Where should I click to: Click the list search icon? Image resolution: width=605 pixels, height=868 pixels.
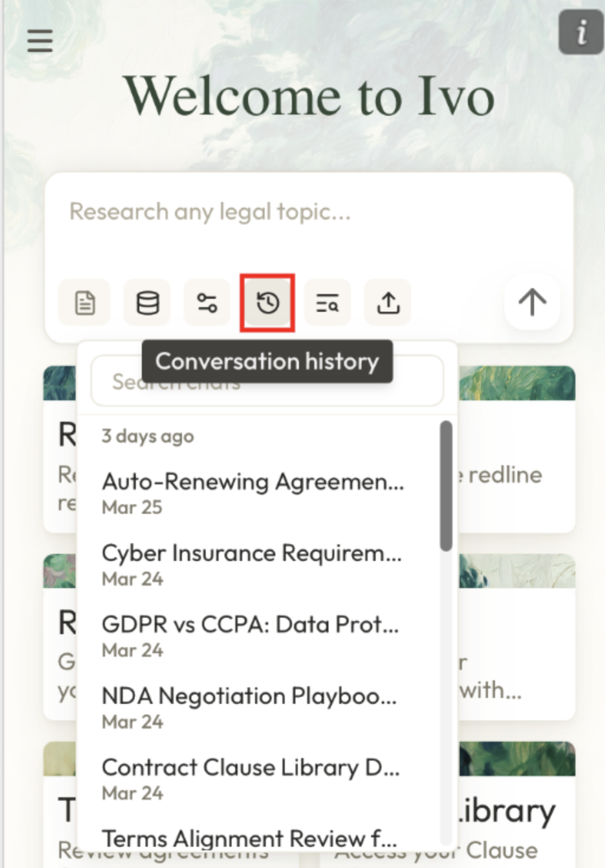[x=327, y=303]
